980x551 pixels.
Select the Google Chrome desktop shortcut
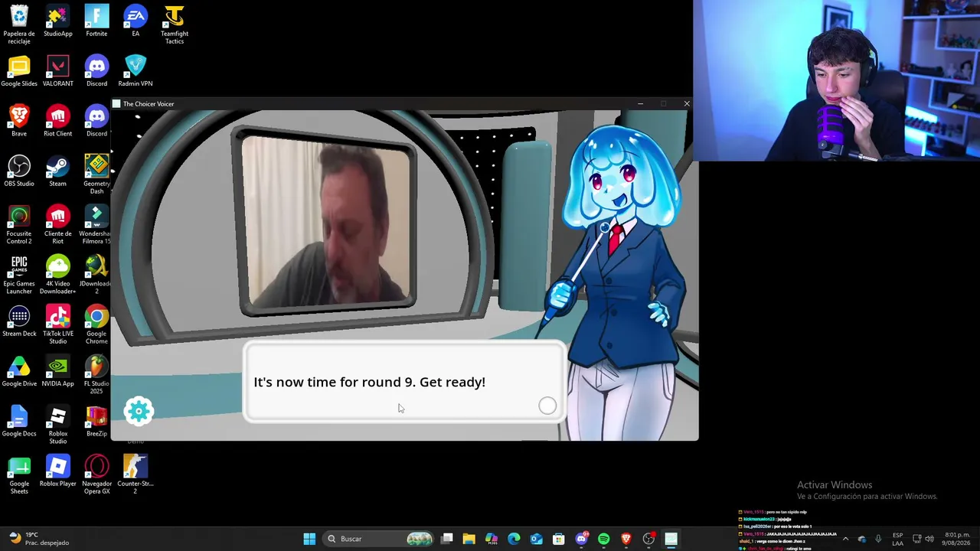point(96,324)
